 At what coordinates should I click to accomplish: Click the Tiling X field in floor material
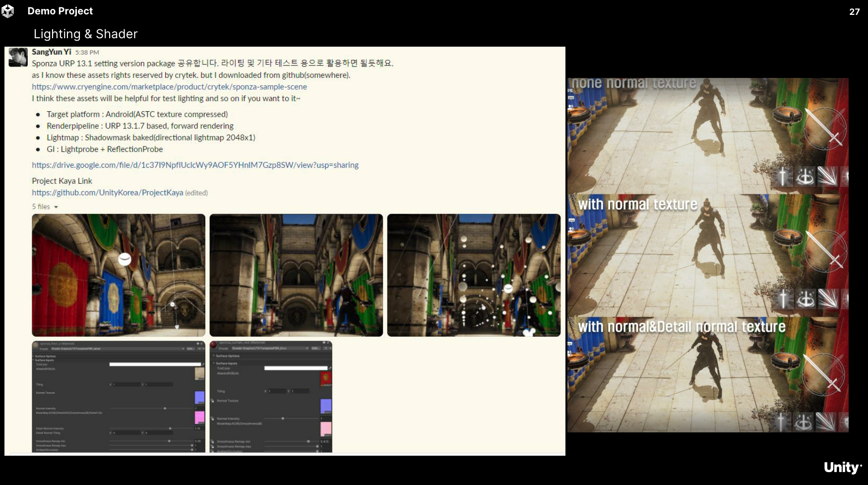point(126,384)
